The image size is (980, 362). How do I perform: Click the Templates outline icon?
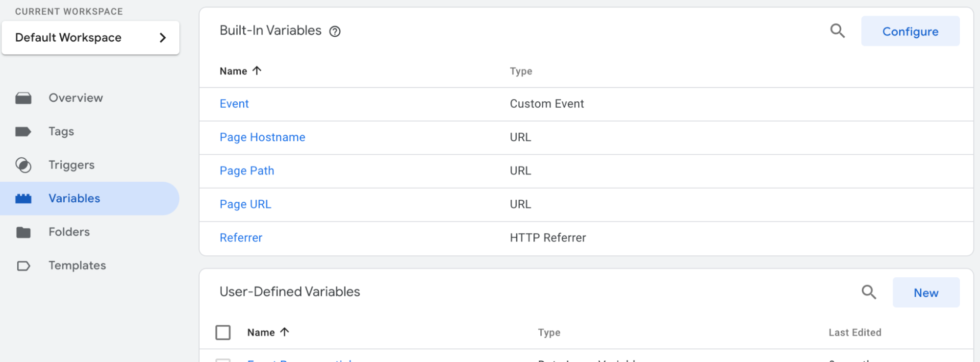pyautogui.click(x=23, y=265)
